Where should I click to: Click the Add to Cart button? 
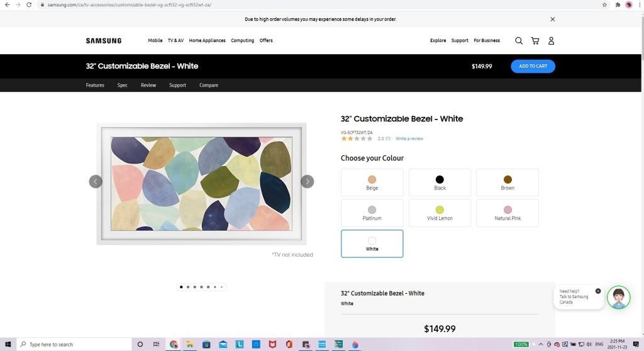(x=533, y=66)
